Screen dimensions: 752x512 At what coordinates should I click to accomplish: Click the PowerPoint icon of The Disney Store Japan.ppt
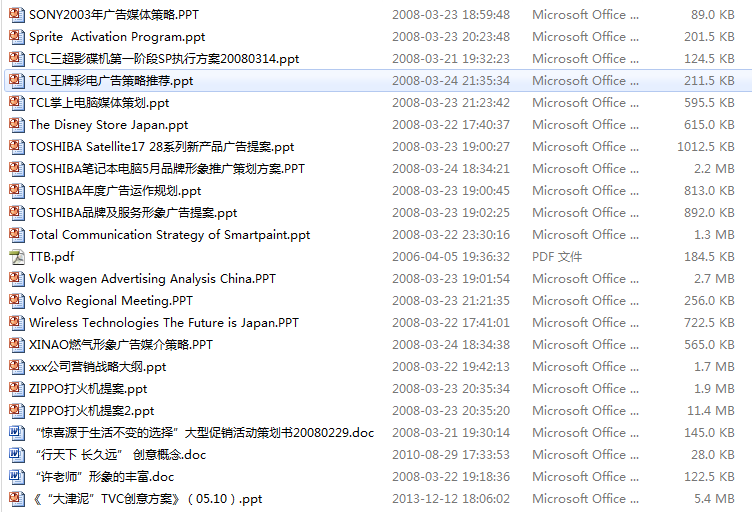[17, 125]
